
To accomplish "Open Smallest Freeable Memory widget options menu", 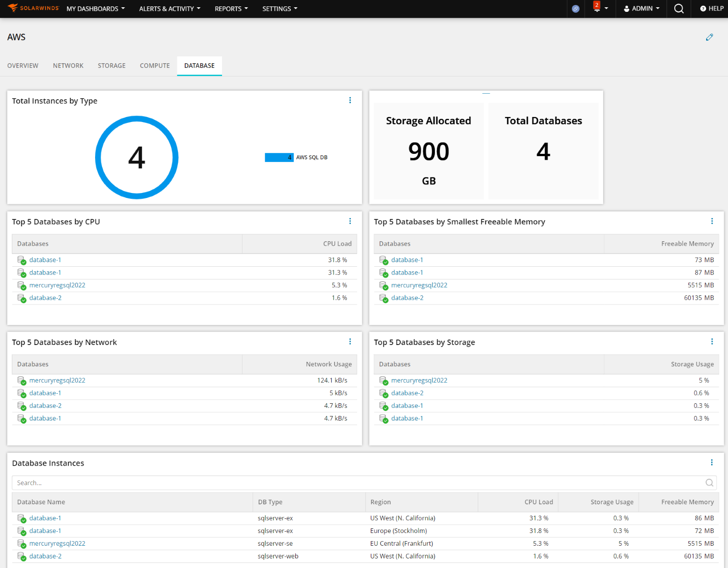I will point(712,221).
